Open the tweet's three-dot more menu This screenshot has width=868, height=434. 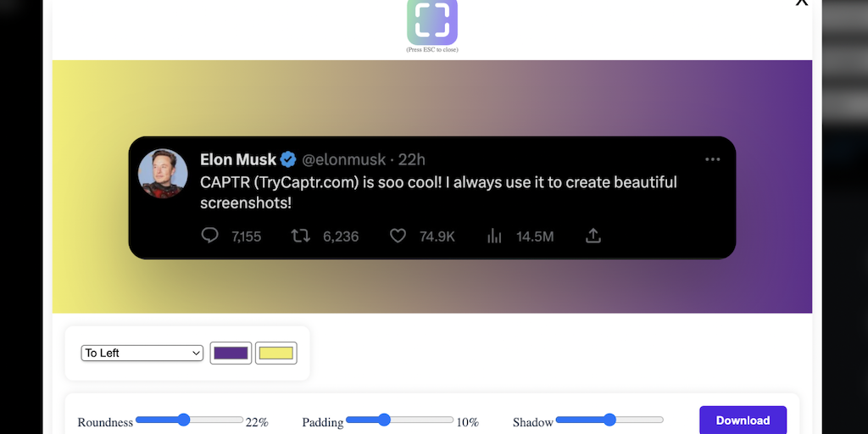coord(712,159)
